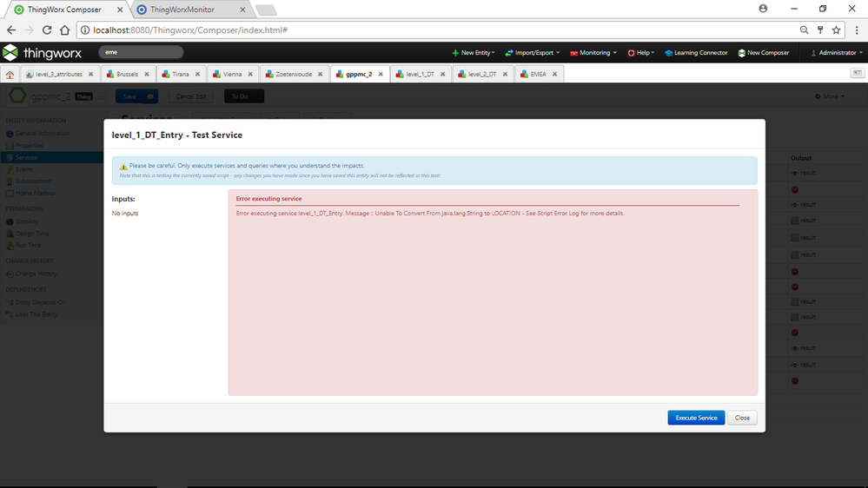The height and width of the screenshot is (488, 868).
Task: Click the keyboard icon at tab bar end
Action: tap(857, 73)
